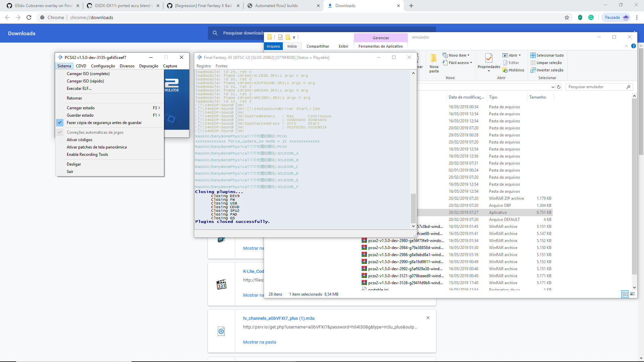
Task: Switch Explorer to large icons view toggle
Action: [632, 294]
